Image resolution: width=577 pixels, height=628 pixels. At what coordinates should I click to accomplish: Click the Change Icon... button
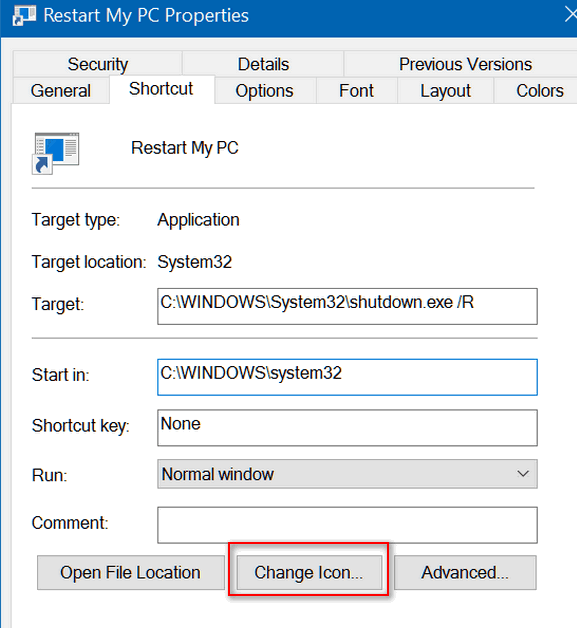(309, 572)
